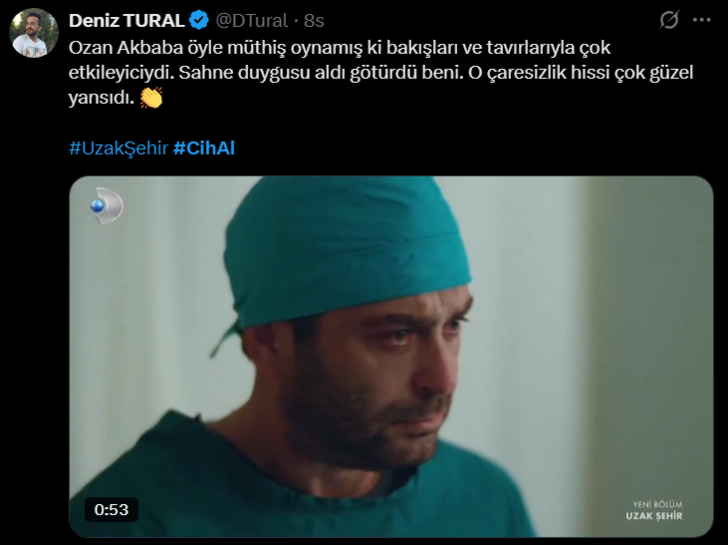Open the three-dot more options menu
The width and height of the screenshot is (728, 545).
(x=702, y=20)
